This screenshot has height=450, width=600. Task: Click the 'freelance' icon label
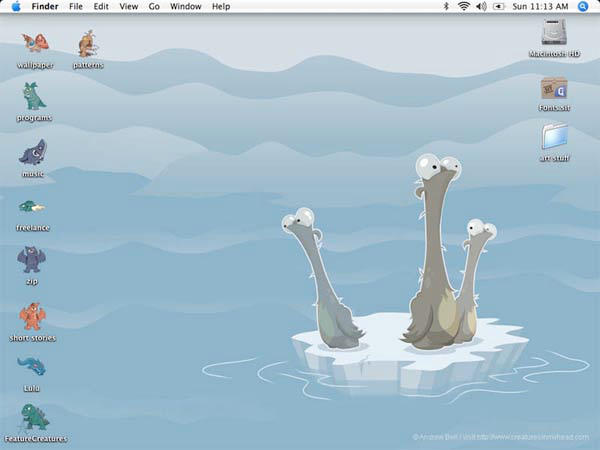click(x=33, y=228)
